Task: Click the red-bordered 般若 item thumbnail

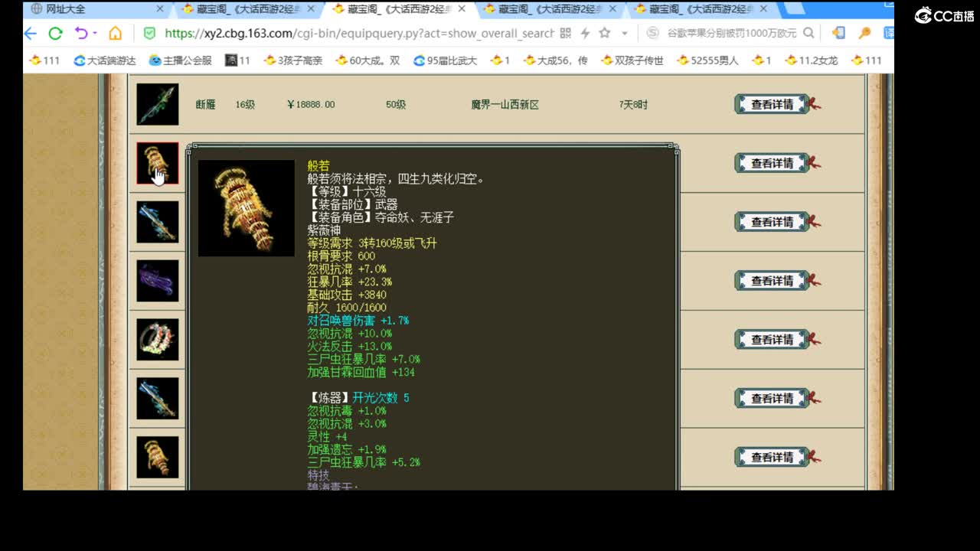Action: click(x=158, y=163)
